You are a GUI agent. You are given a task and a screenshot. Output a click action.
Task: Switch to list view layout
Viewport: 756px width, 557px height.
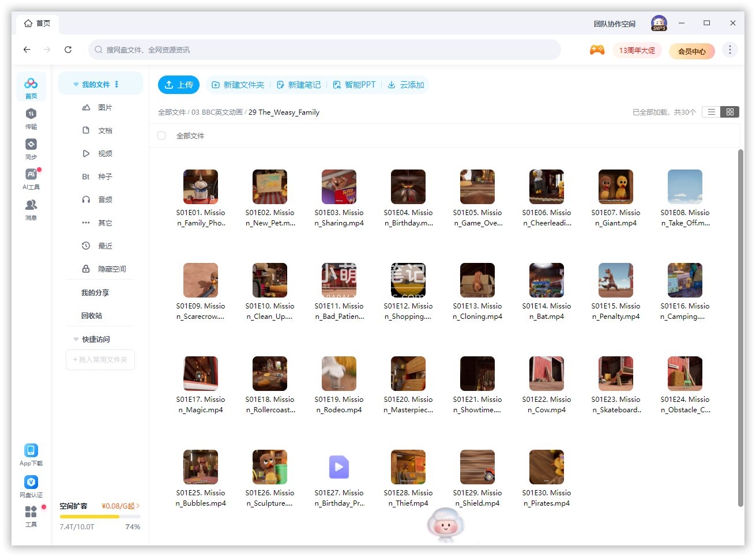coord(712,112)
